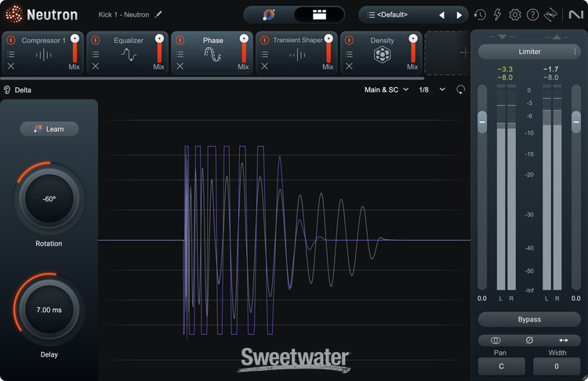
Task: Open Density module preset list icon
Action: coord(349,54)
